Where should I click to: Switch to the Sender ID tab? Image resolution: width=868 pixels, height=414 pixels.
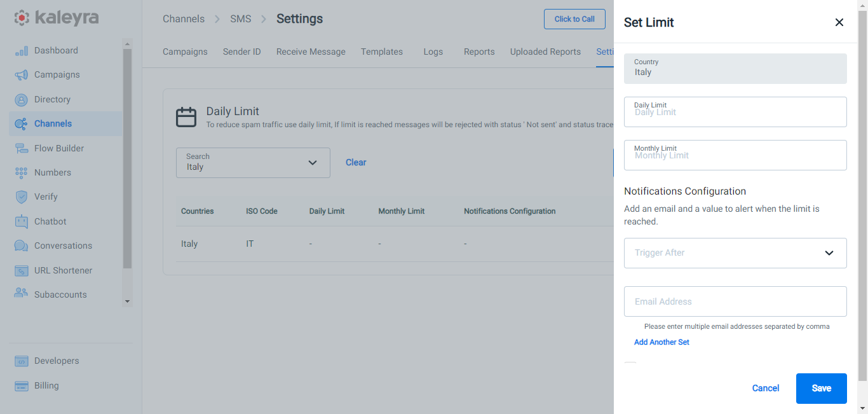point(242,52)
